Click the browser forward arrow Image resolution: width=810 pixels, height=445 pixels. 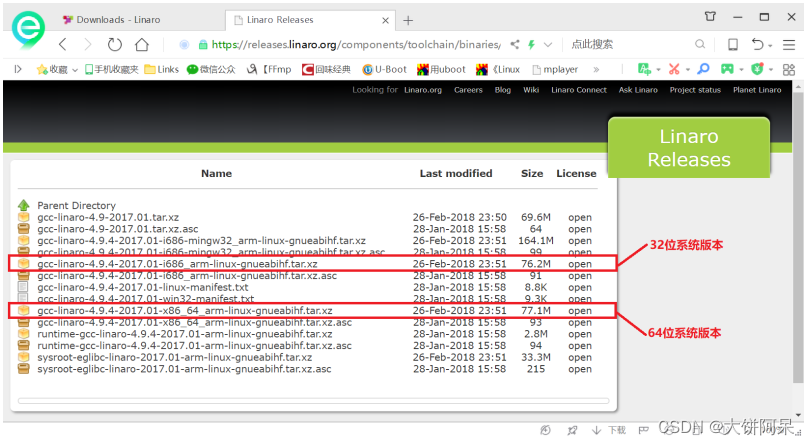pos(88,44)
